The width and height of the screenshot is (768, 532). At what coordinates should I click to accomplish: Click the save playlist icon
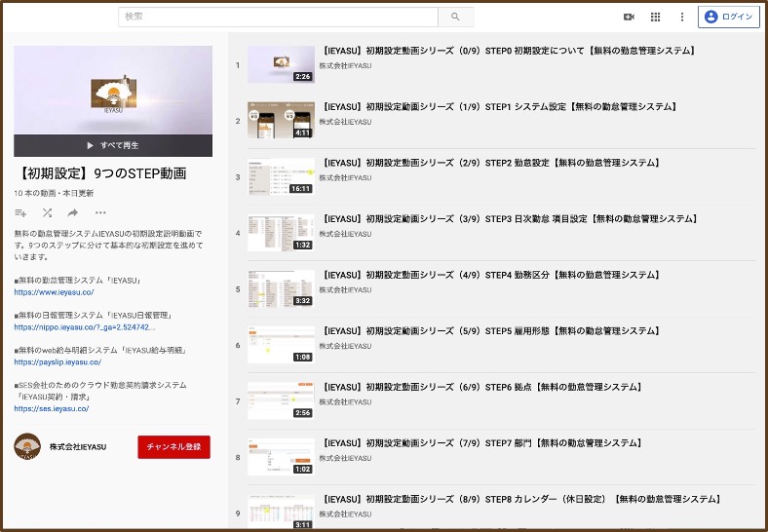tap(20, 212)
